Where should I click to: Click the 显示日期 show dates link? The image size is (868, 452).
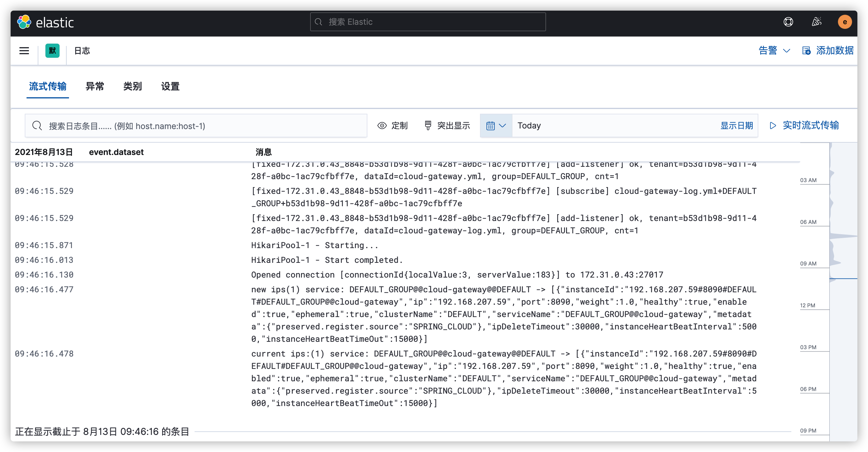[x=737, y=126]
